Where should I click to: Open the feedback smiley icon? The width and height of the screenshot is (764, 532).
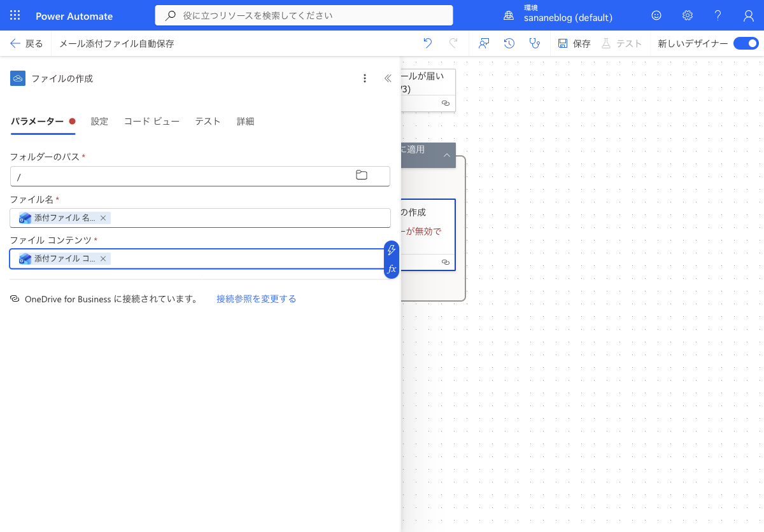[656, 15]
